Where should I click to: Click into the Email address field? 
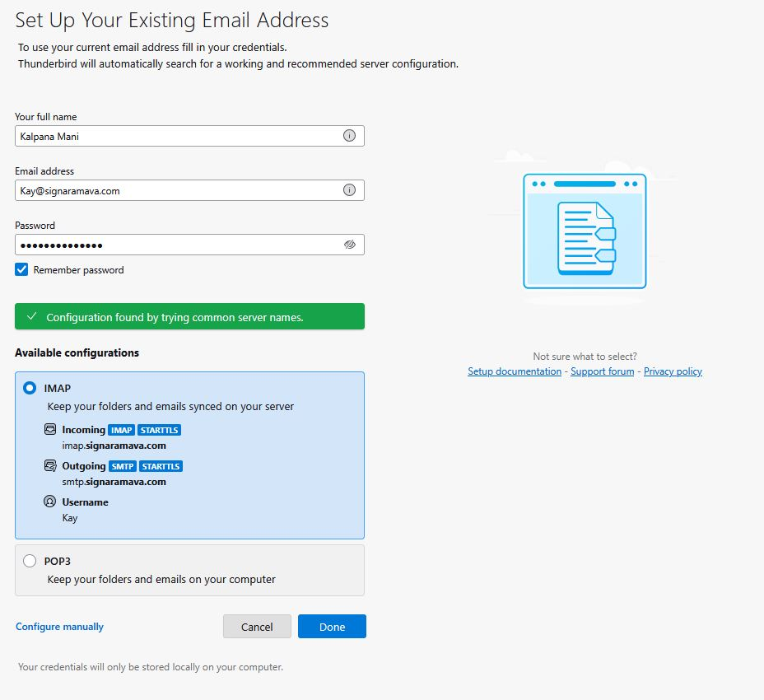click(177, 190)
